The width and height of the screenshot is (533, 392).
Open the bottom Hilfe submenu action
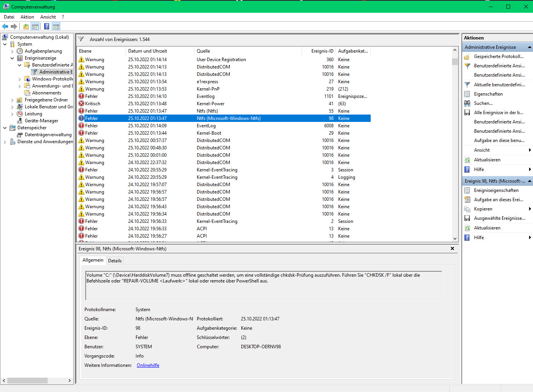[497, 238]
